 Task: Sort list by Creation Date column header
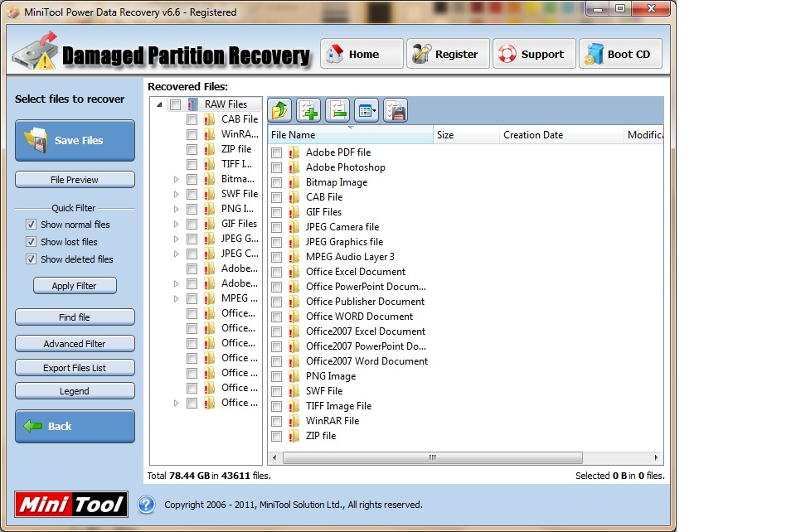[x=561, y=135]
